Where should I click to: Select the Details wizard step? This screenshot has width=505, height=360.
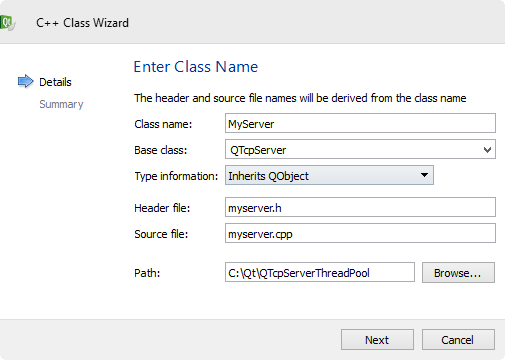pyautogui.click(x=55, y=82)
